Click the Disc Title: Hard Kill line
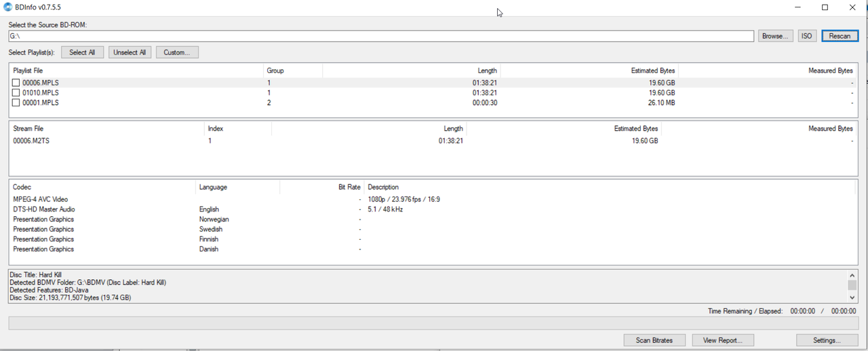This screenshot has height=351, width=868. pos(35,274)
